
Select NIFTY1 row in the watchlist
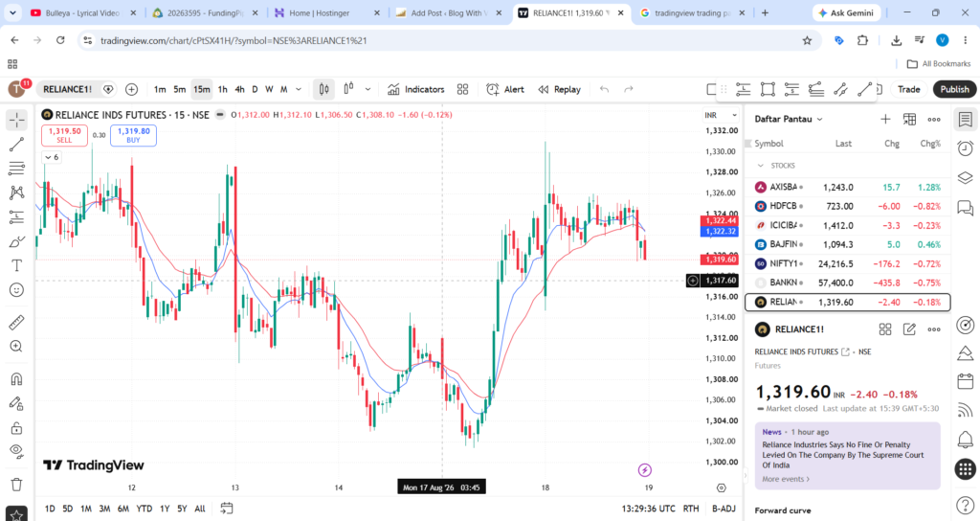848,264
